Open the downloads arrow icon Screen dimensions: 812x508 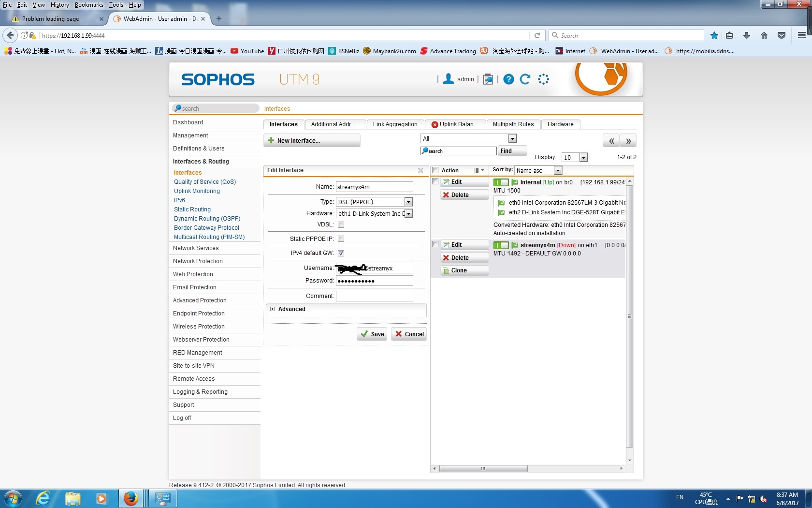click(747, 35)
